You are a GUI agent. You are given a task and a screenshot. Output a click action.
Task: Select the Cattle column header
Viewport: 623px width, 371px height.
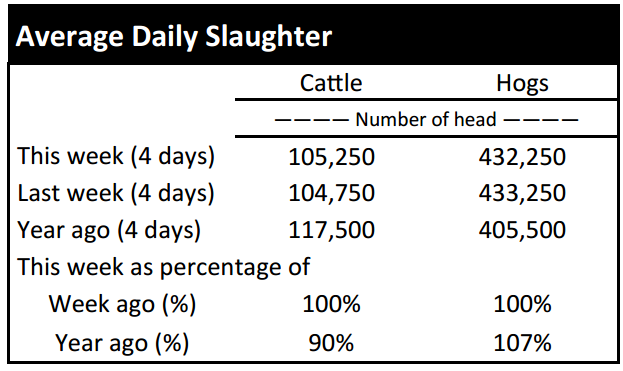331,83
